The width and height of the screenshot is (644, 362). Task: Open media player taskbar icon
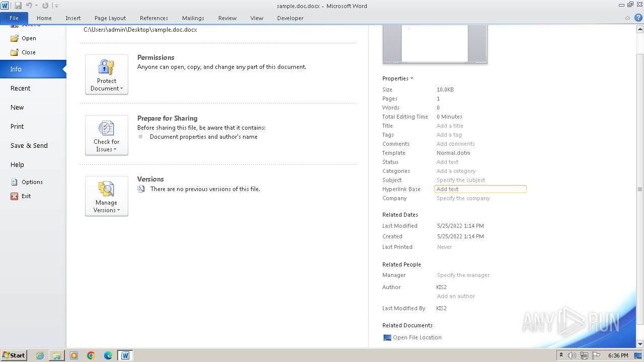pos(74,355)
